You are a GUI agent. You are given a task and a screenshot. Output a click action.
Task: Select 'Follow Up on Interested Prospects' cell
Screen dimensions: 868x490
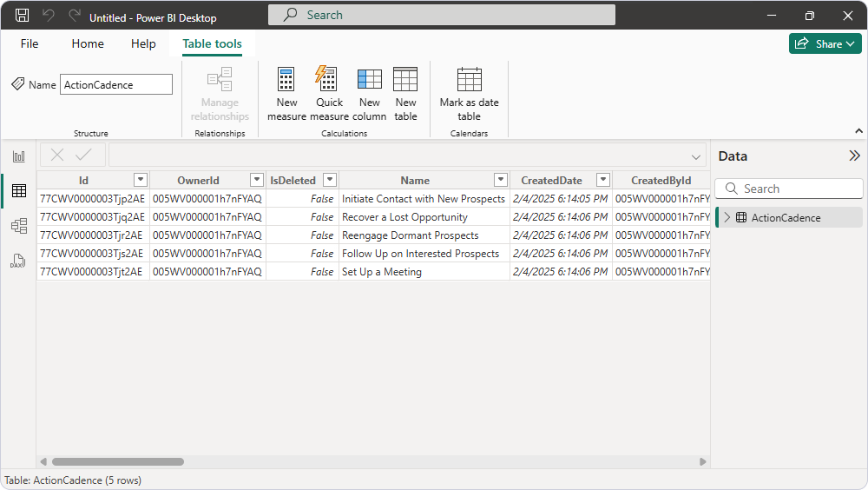[x=424, y=254]
